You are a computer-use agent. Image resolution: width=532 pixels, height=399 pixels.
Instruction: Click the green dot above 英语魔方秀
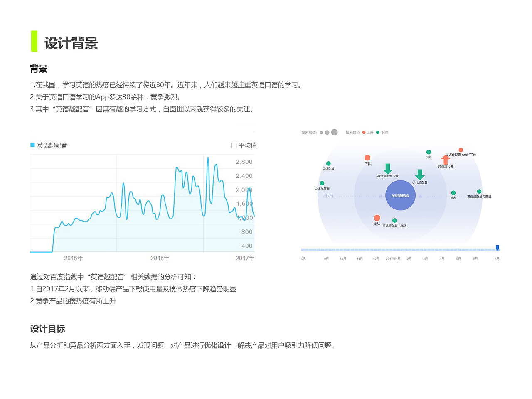coord(322,183)
